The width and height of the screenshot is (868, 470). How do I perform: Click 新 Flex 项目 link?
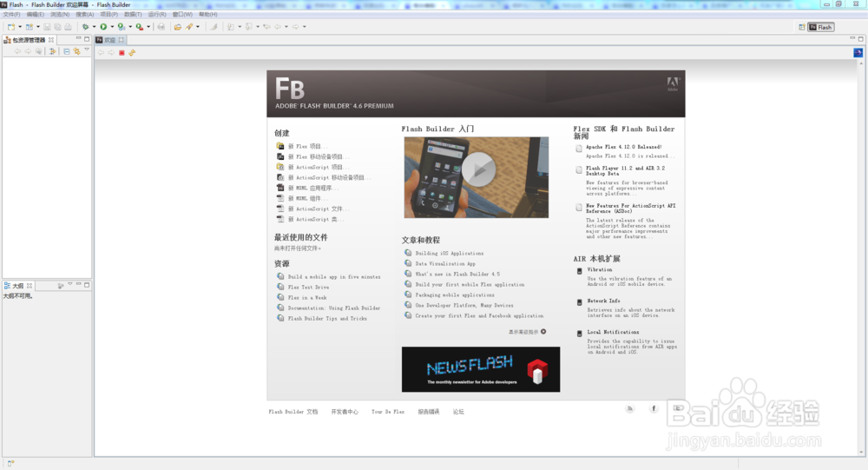coord(308,146)
